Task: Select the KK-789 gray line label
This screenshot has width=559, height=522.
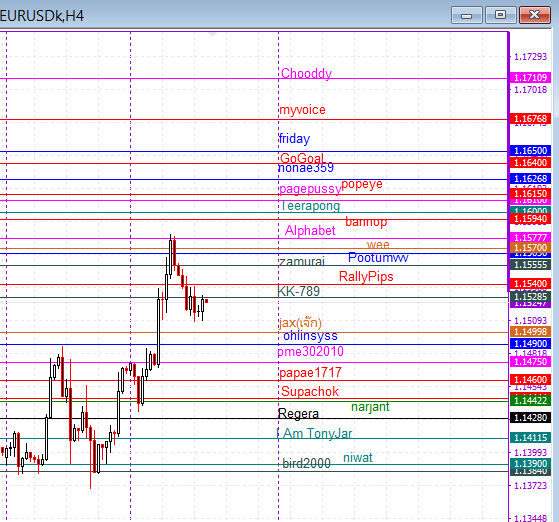Action: point(299,291)
